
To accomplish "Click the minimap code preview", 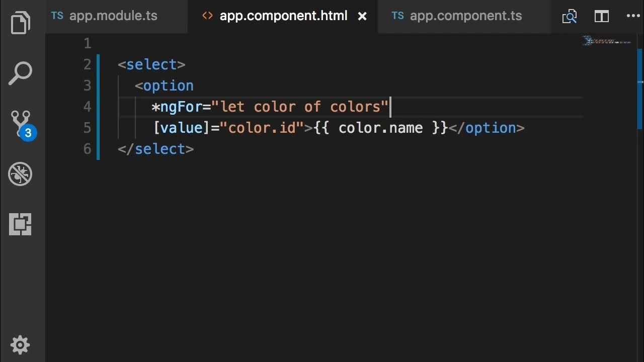I will pyautogui.click(x=606, y=40).
